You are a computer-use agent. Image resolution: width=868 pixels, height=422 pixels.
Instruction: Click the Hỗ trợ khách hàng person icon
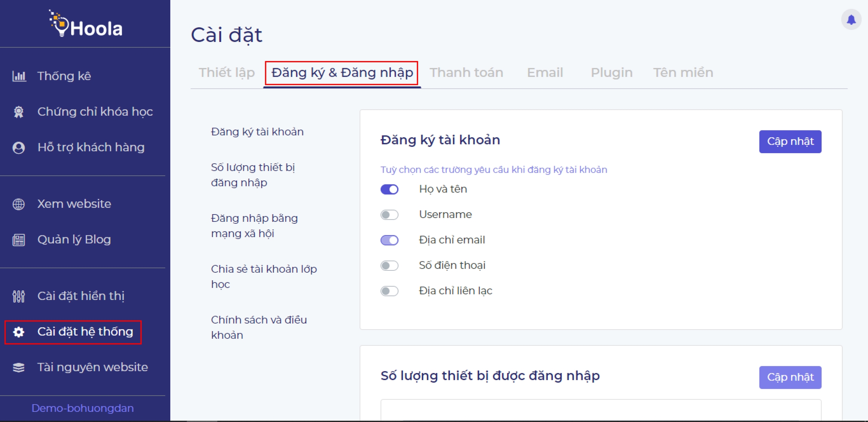[19, 147]
